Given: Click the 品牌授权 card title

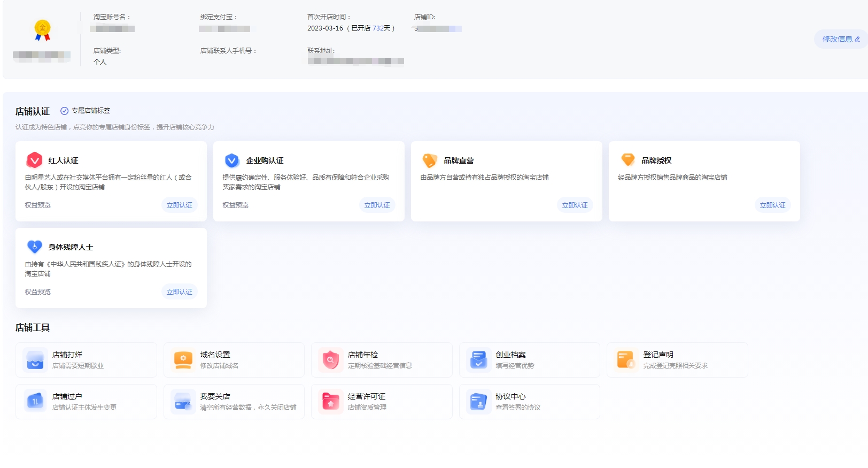Looking at the screenshot, I should (657, 160).
